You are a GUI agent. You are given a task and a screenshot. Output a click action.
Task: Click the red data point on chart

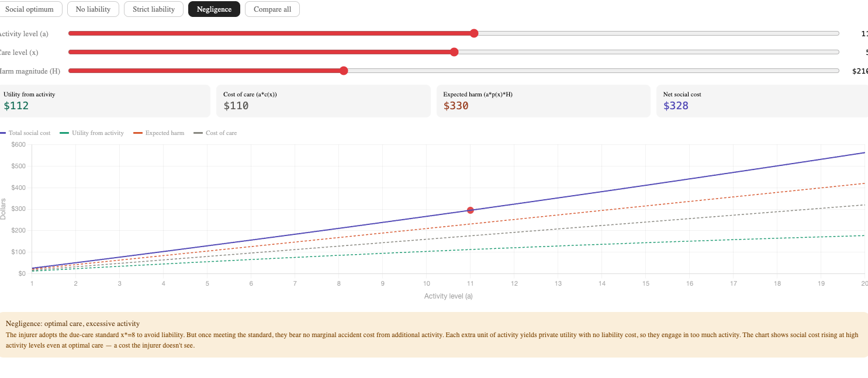tap(471, 210)
